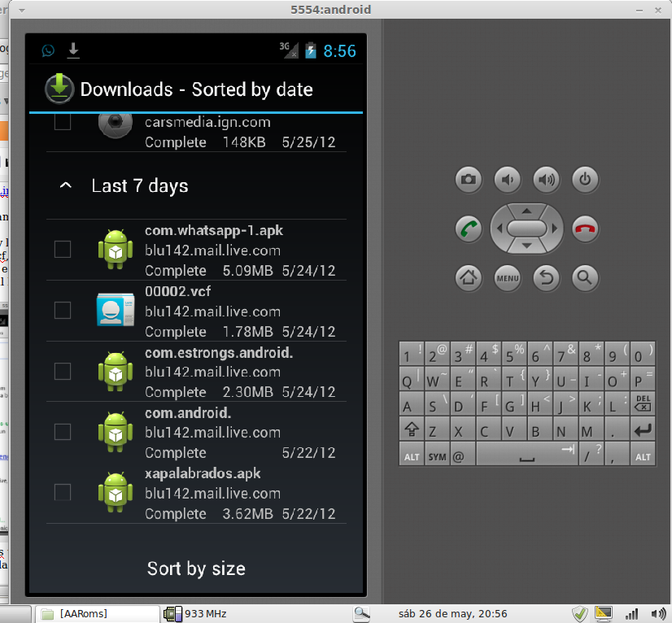Viewport: 672px width, 623px height.
Task: Open the 00002.vcf file name
Action: tap(178, 291)
